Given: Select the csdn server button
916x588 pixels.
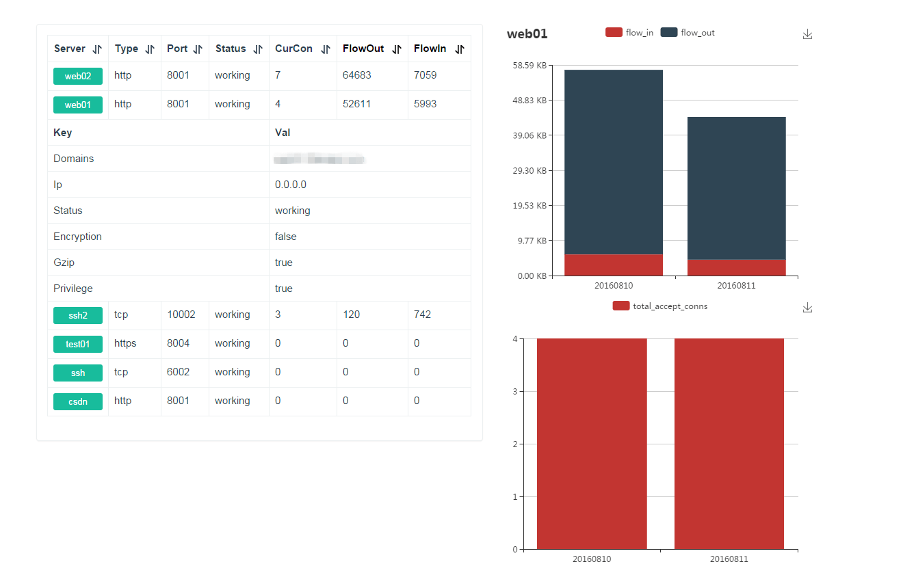Looking at the screenshot, I should point(78,401).
